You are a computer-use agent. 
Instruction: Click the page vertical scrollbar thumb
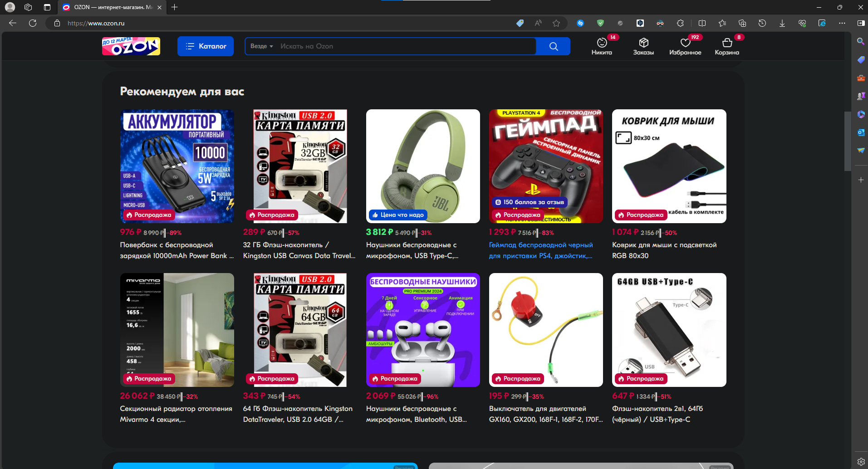click(x=847, y=141)
